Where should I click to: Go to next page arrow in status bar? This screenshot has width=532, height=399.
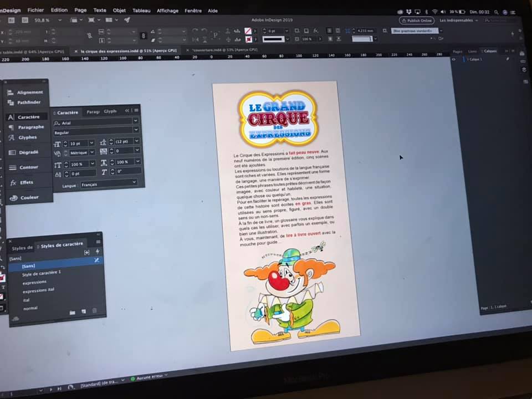point(51,389)
